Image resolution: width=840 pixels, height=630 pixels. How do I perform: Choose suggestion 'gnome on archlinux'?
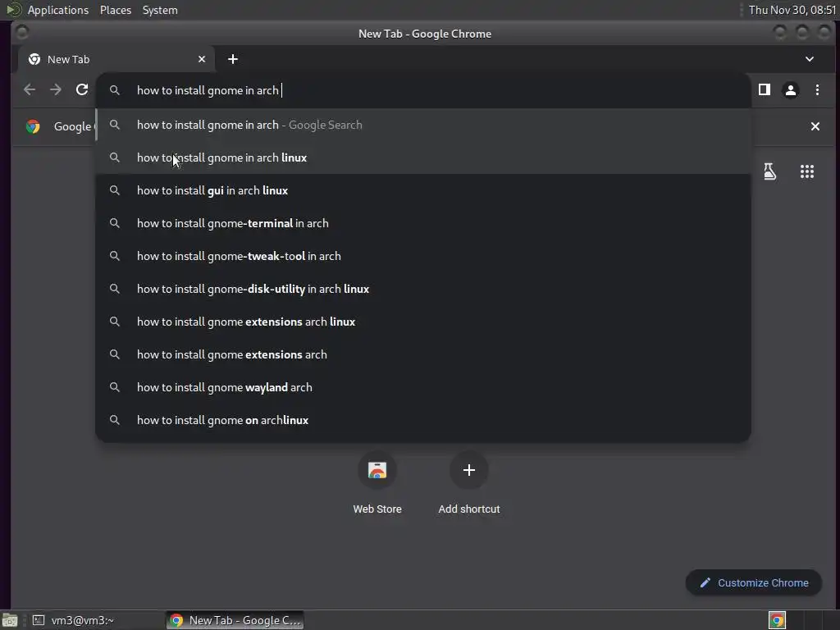[423, 421]
